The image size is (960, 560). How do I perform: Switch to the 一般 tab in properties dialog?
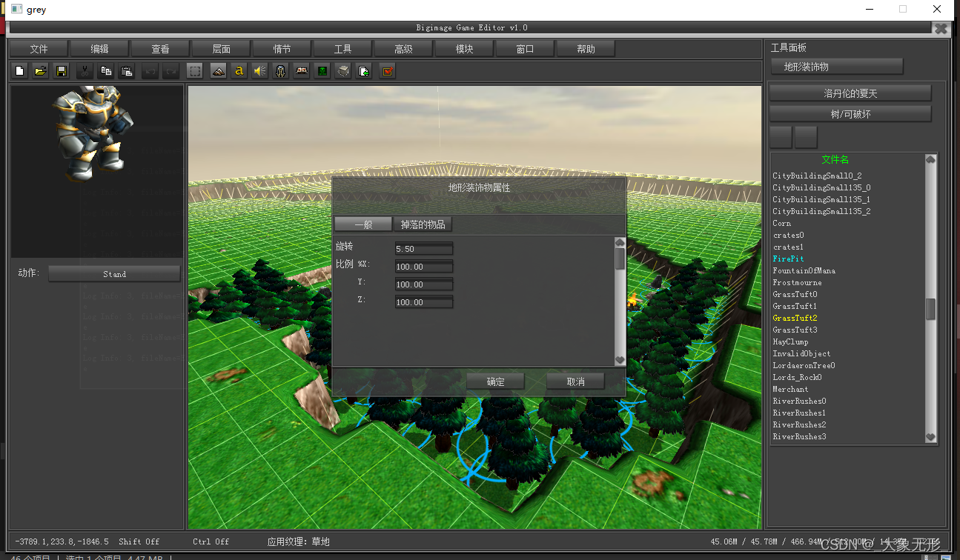coord(363,224)
